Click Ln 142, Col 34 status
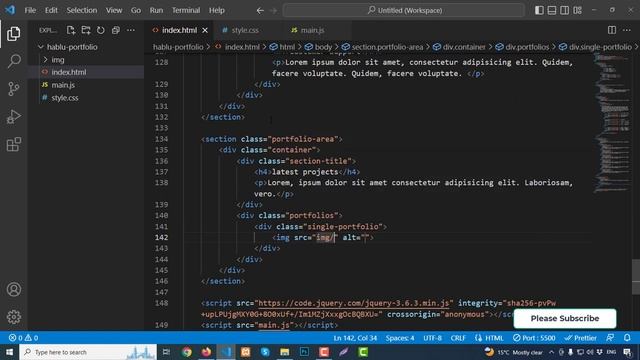The image size is (640, 360). click(x=355, y=338)
